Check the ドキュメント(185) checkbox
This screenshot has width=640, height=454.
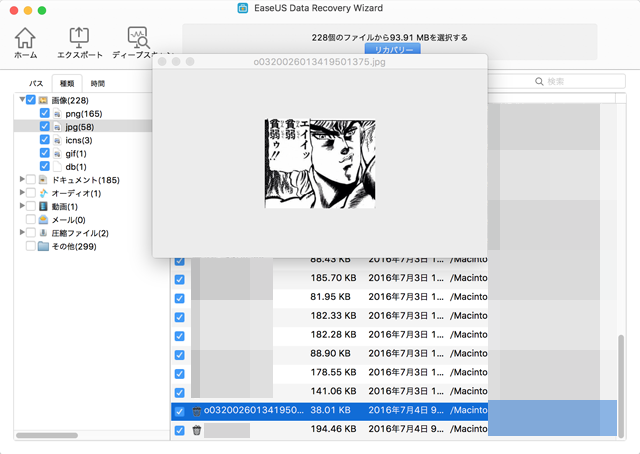[x=31, y=179]
